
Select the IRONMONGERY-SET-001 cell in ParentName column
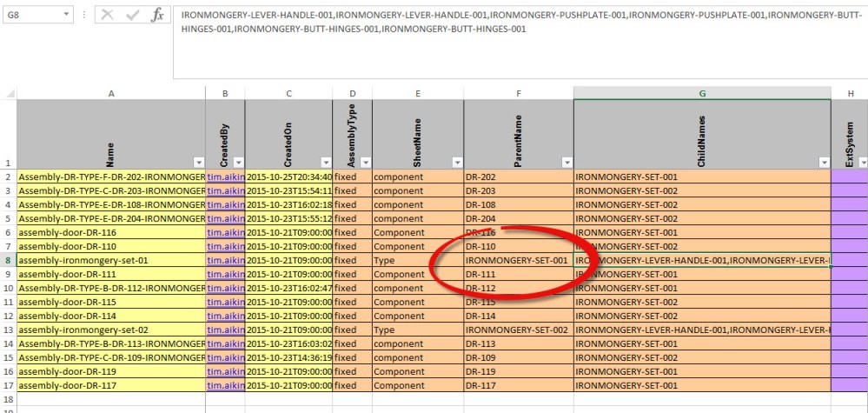(x=517, y=260)
